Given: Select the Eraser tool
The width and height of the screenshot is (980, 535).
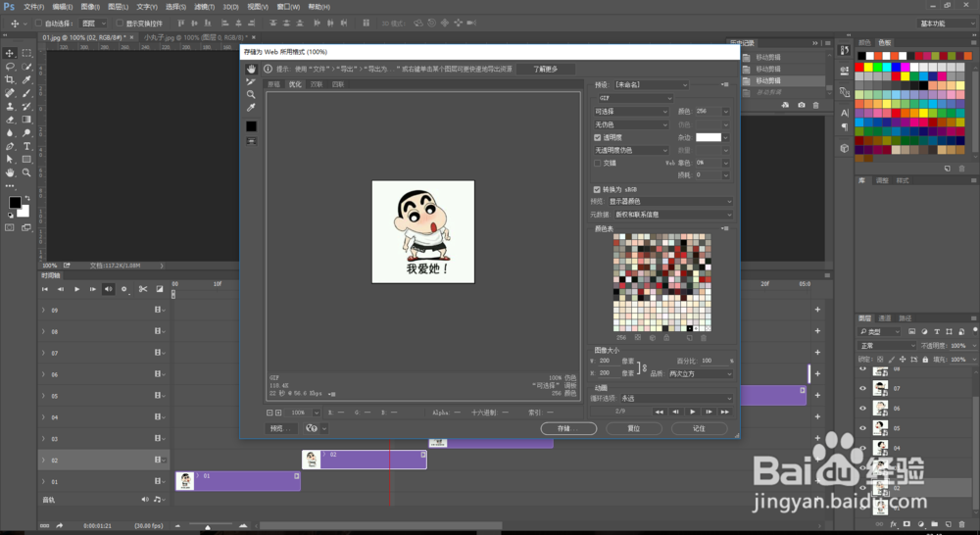Looking at the screenshot, I should 10,120.
